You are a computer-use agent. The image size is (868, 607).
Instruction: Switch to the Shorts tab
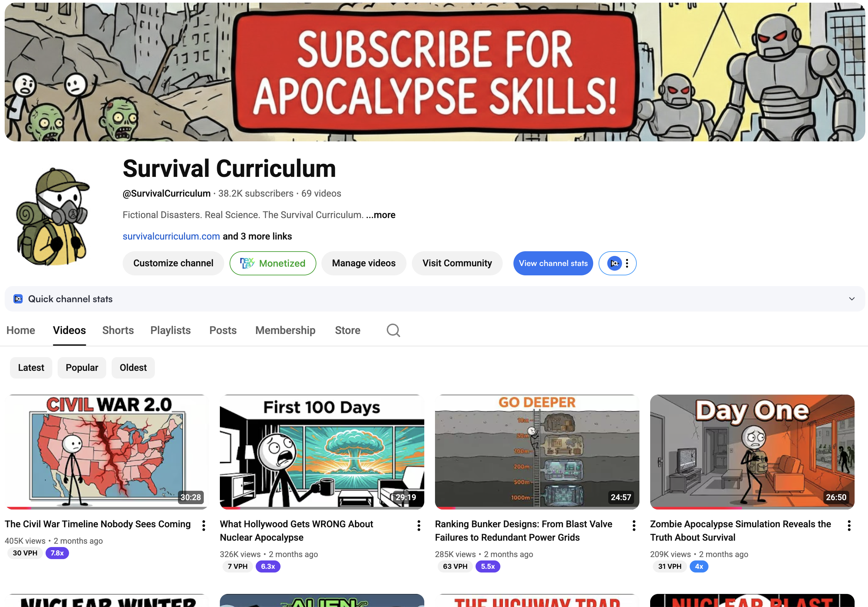point(118,330)
